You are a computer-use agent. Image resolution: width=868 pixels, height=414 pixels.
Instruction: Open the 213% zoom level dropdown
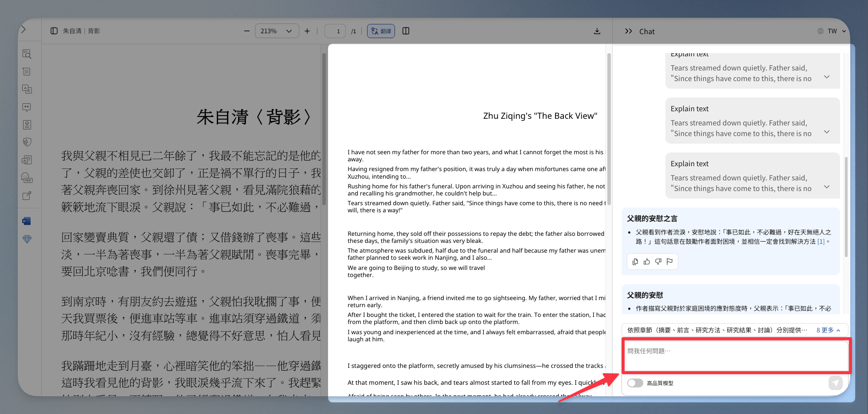click(x=277, y=31)
